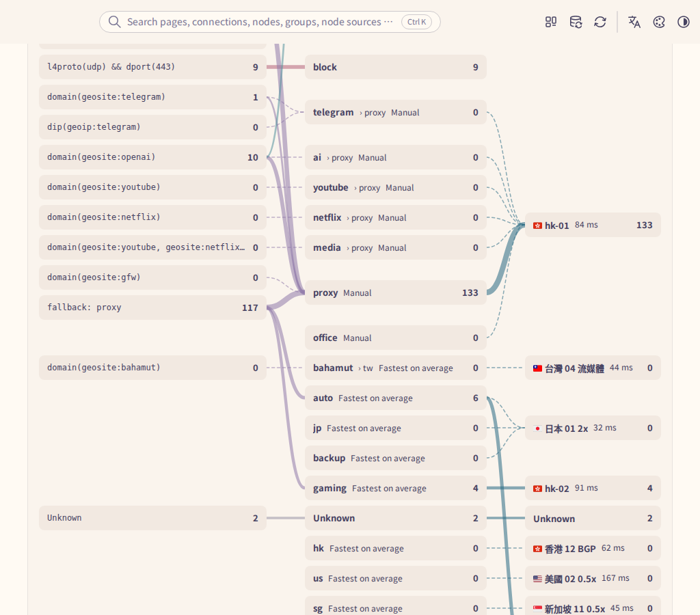Select the domain(geosite:gfw) rule
700x615 pixels.
pyautogui.click(x=152, y=277)
